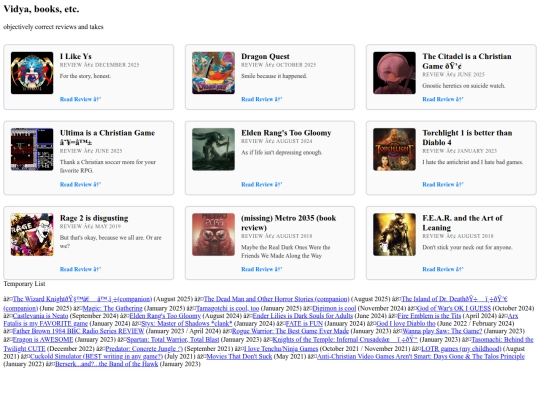Follow Read Review for The Citadel card
Image resolution: width=540 pixels, height=405 pixels.
tap(443, 99)
